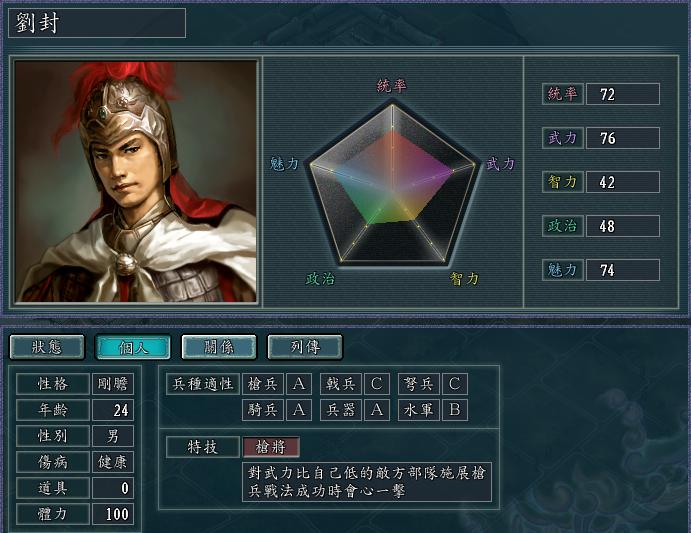This screenshot has height=533, width=691.
Task: Open the 關係 tab
Action: point(219,347)
